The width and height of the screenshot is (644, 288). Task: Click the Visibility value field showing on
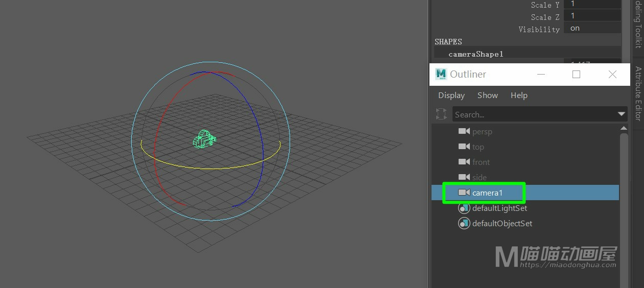point(592,29)
